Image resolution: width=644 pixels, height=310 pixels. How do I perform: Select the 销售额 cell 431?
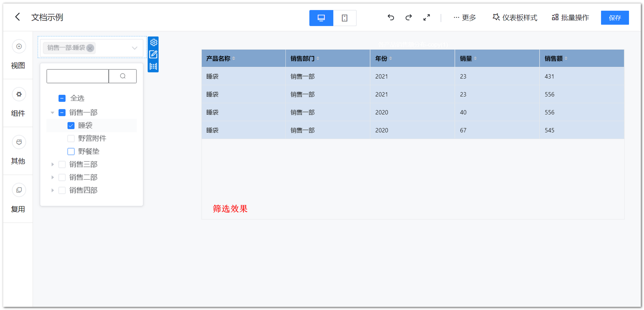[582, 76]
